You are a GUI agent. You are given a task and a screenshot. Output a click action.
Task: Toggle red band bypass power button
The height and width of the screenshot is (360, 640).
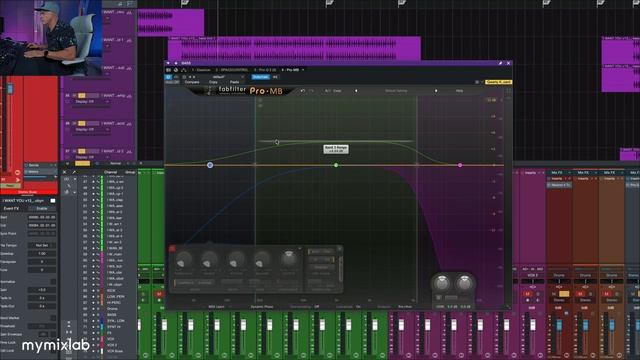pos(172,248)
